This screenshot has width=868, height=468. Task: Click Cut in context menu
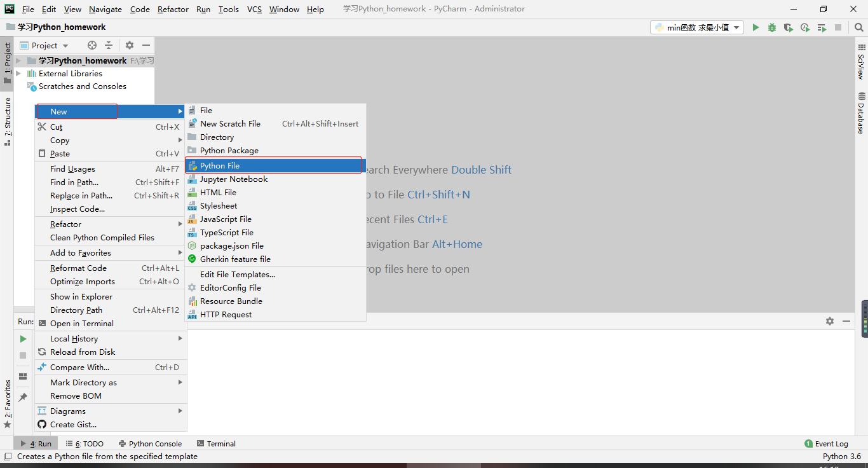pos(111,127)
